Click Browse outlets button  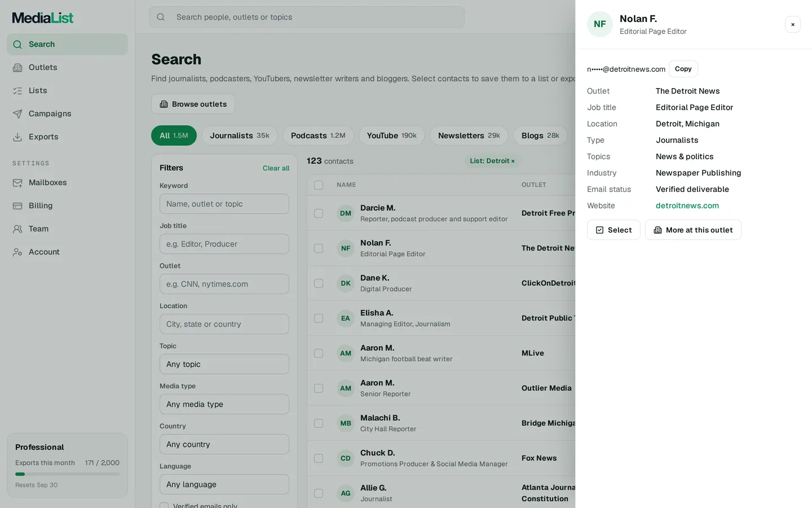[x=193, y=104]
